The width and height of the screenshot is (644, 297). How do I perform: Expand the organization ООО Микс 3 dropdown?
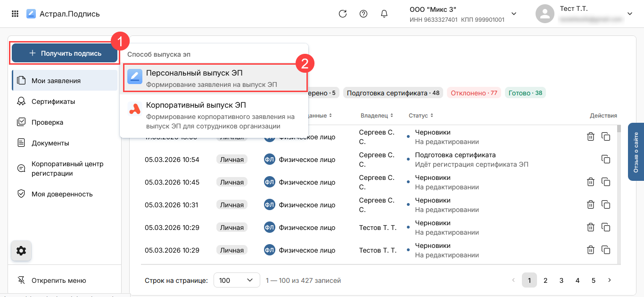pos(514,14)
